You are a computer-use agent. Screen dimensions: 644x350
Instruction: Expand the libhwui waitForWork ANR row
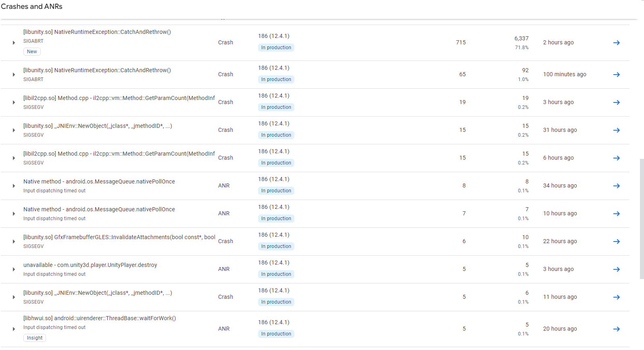click(x=14, y=329)
